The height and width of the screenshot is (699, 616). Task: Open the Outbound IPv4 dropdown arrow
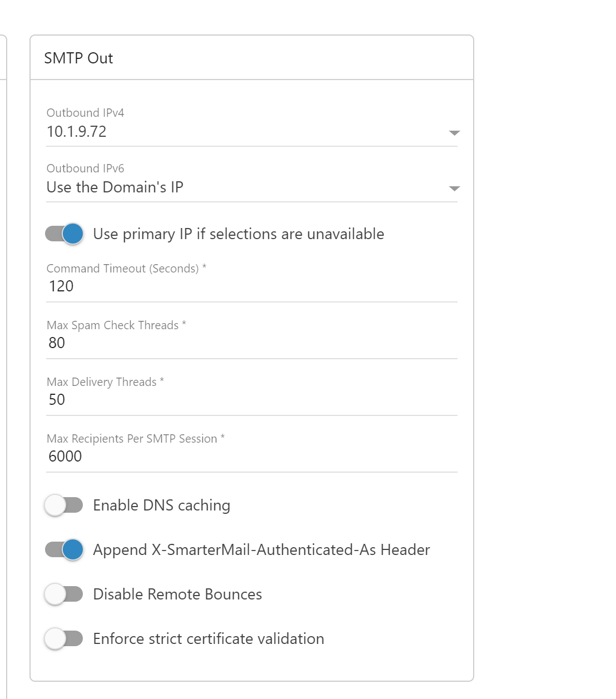(454, 133)
